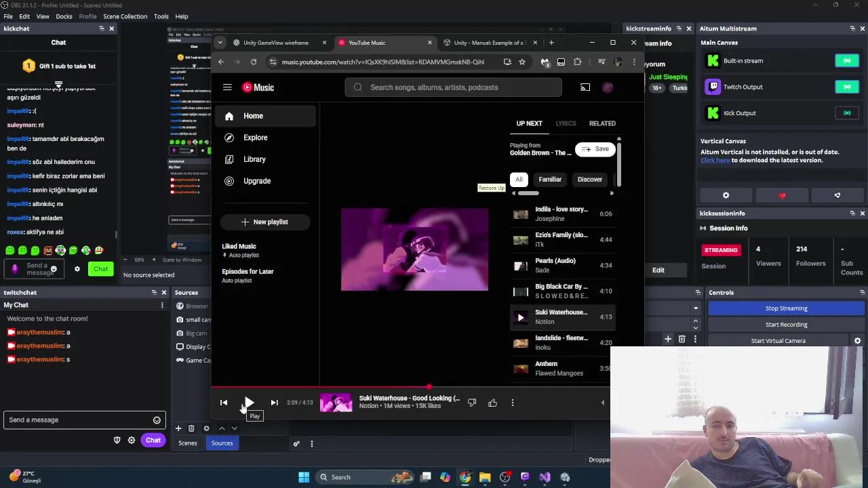
Task: Open the browser tab search dropdown arrow
Action: 220,43
